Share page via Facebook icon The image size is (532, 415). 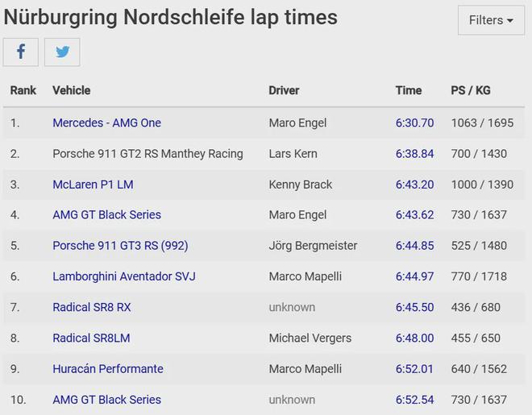(x=21, y=52)
